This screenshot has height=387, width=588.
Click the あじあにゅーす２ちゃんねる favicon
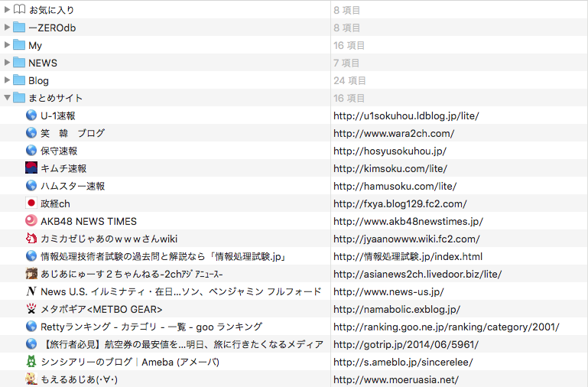[31, 273]
